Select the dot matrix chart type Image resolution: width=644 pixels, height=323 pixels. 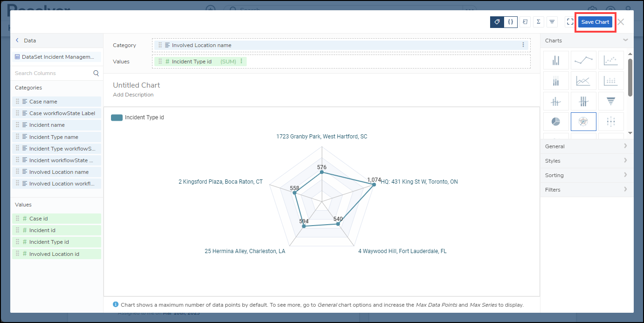pos(611,81)
